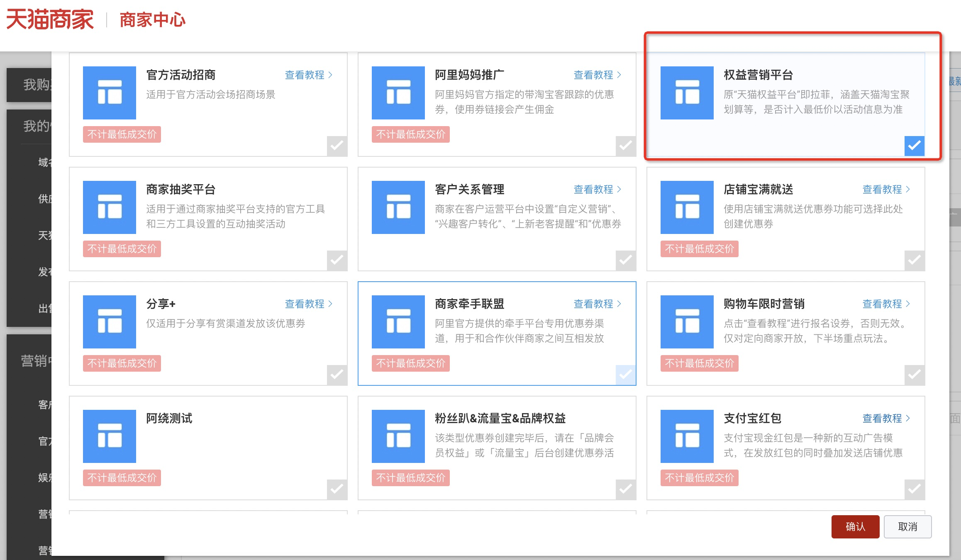Tick the checkmark on 商家抽奖平台 card

tap(337, 260)
